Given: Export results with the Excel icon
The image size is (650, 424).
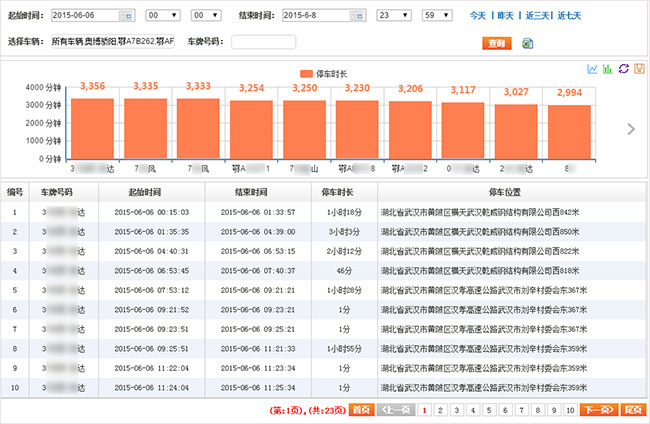Looking at the screenshot, I should click(x=528, y=43).
